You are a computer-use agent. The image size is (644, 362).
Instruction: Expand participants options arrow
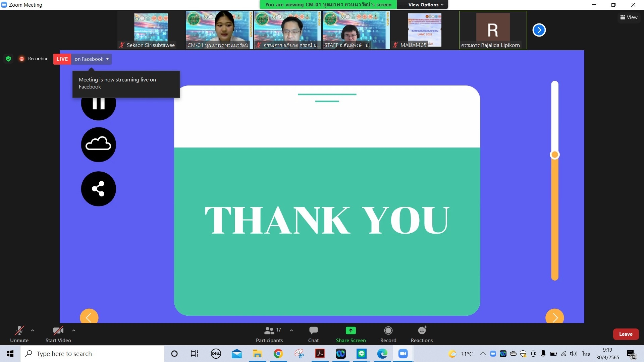[291, 330]
